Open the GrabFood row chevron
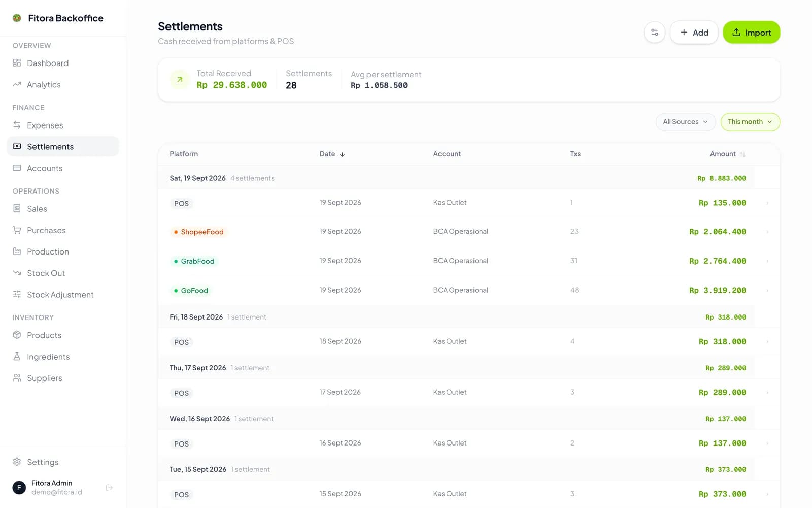The image size is (812, 508). 767,261
